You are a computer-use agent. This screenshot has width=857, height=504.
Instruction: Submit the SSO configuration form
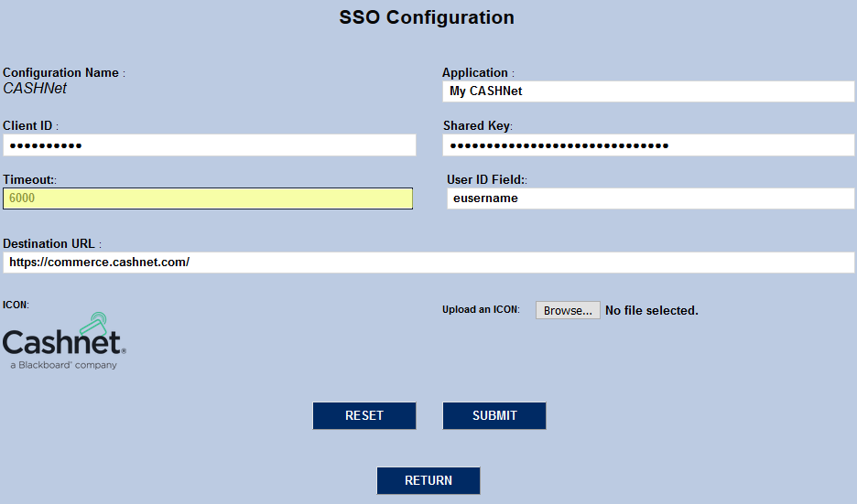(x=494, y=415)
